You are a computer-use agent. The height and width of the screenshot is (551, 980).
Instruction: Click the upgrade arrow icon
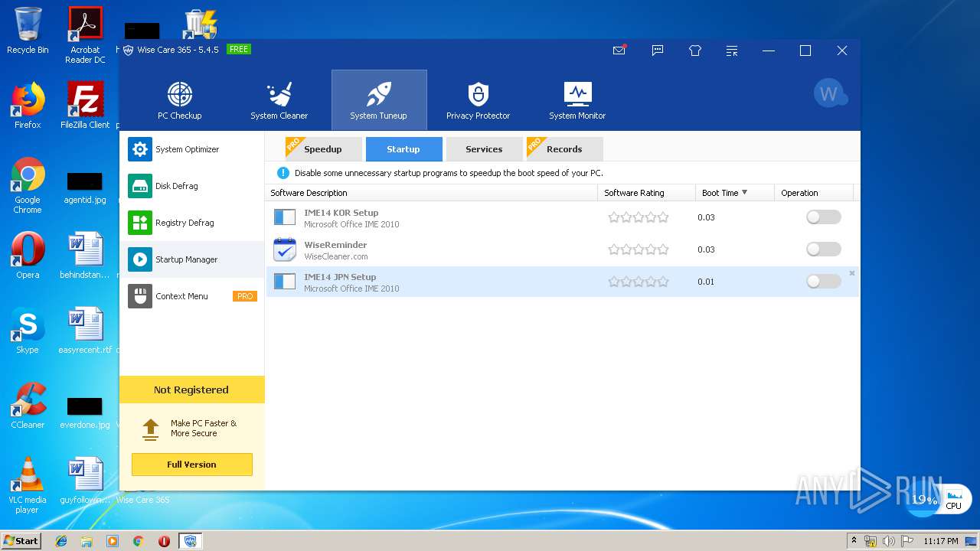[151, 429]
